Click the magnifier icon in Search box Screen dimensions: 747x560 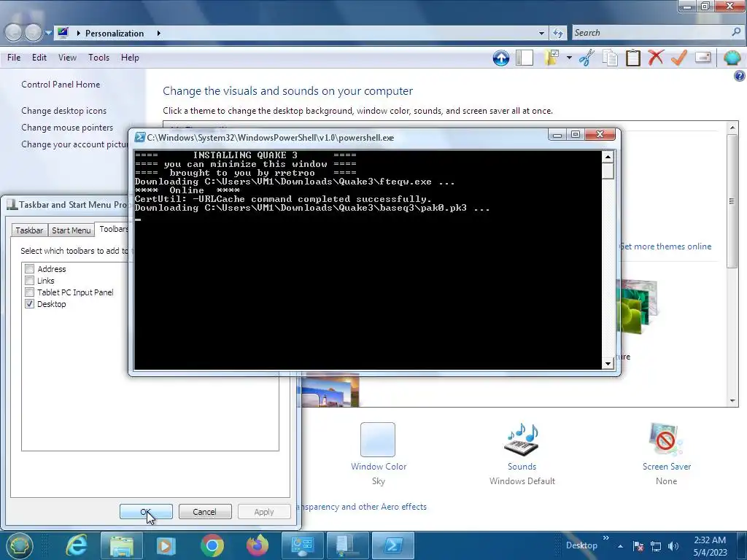(x=736, y=32)
